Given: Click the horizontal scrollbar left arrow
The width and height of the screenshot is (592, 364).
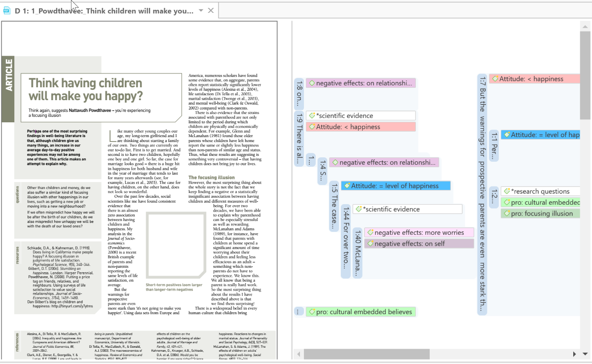Looking at the screenshot, I should (x=297, y=354).
